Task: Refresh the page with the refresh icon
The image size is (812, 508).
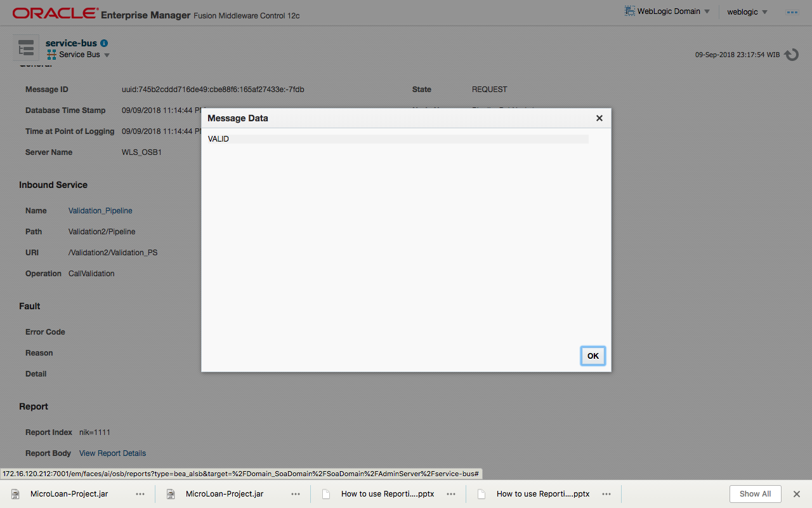Action: 791,55
